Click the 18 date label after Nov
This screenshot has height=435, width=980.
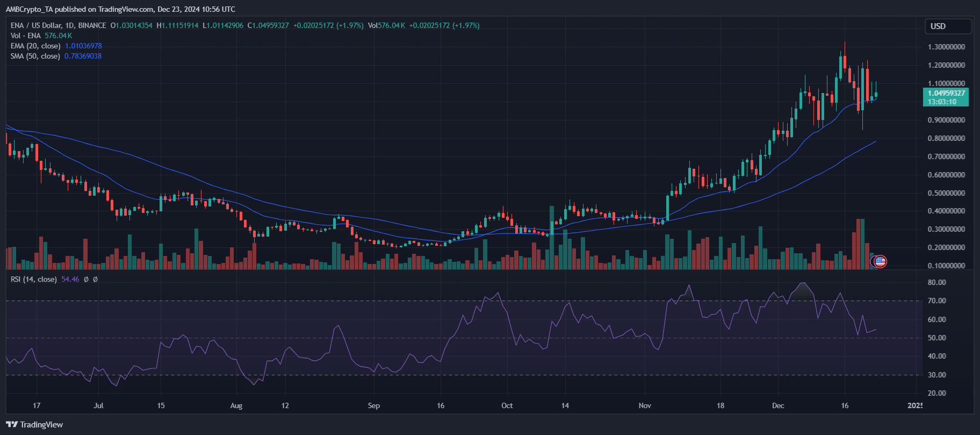point(720,405)
